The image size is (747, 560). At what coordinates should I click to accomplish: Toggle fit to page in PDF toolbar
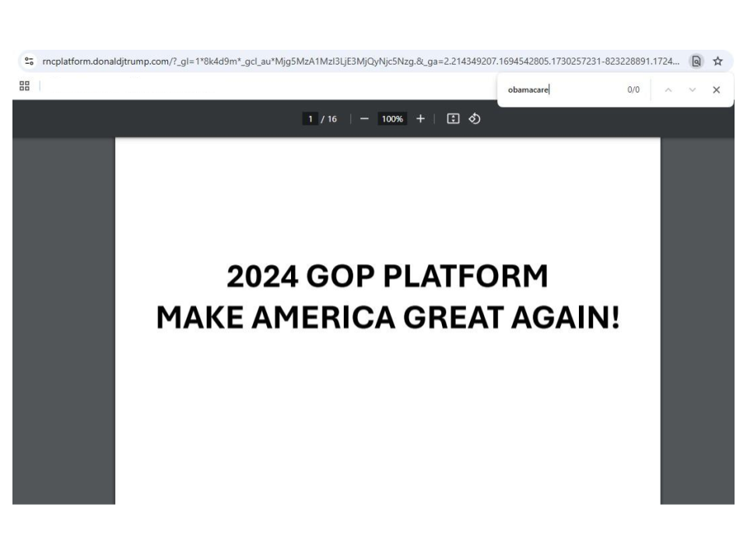(x=453, y=119)
